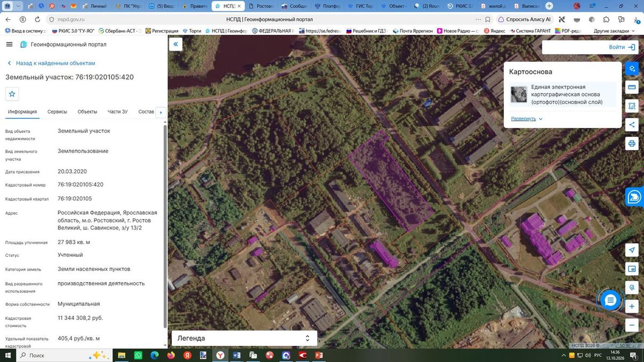The height and width of the screenshot is (362, 644).
Task: Expand the Легенда panel
Action: [x=244, y=338]
